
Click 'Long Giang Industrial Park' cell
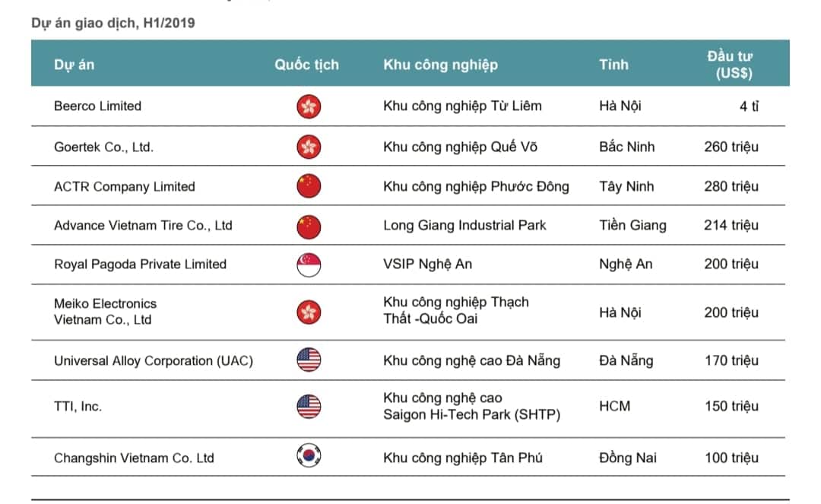(464, 226)
